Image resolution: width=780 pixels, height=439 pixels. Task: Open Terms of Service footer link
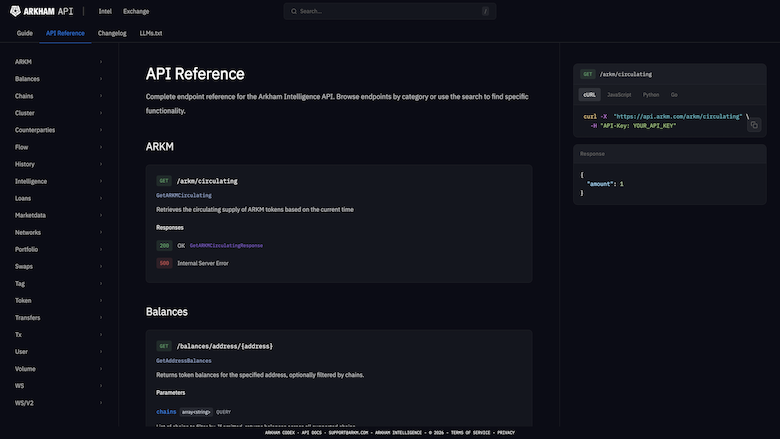[x=471, y=433]
